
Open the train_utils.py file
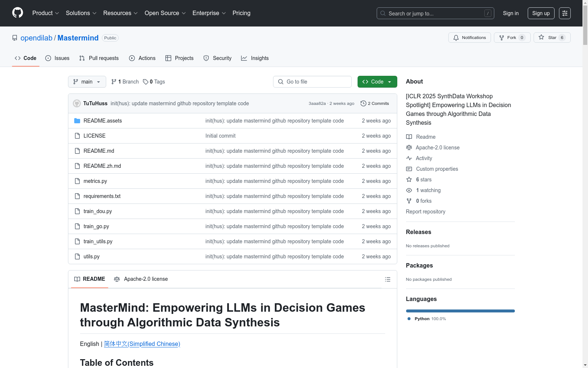pyautogui.click(x=98, y=241)
